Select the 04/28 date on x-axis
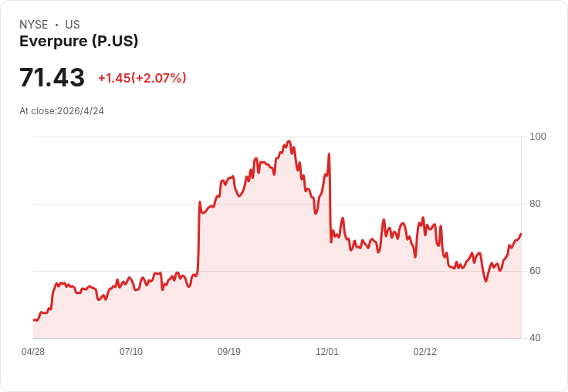 [33, 352]
